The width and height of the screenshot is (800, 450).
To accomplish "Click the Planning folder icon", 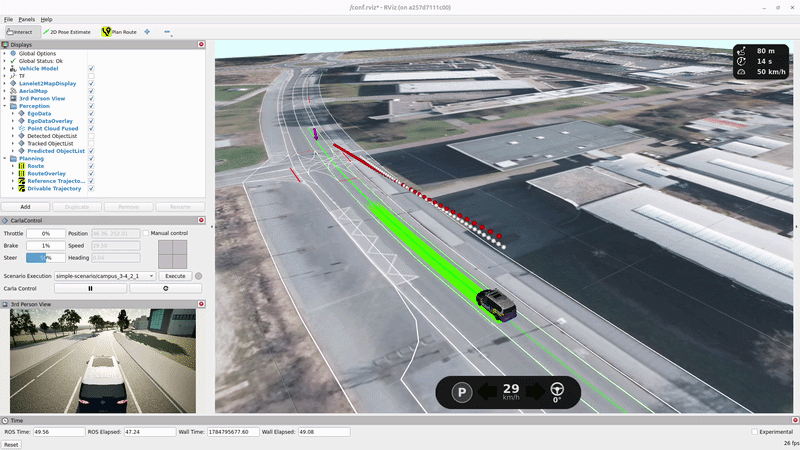I will point(13,159).
